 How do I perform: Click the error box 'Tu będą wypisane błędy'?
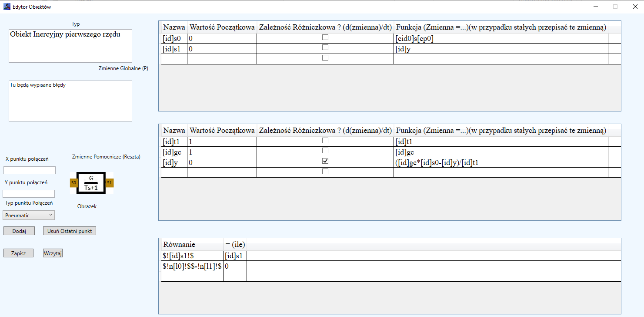tap(70, 101)
